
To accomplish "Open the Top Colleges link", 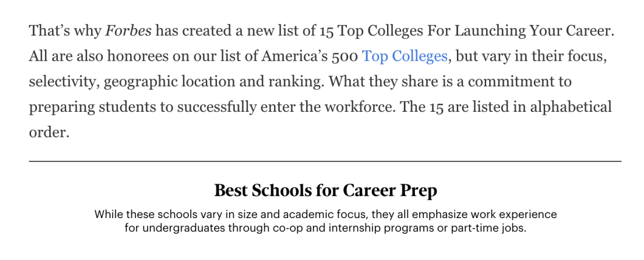I will pyautogui.click(x=405, y=56).
